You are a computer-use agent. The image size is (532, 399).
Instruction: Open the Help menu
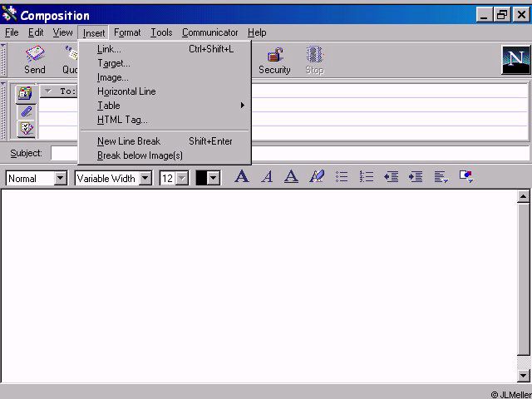click(257, 32)
